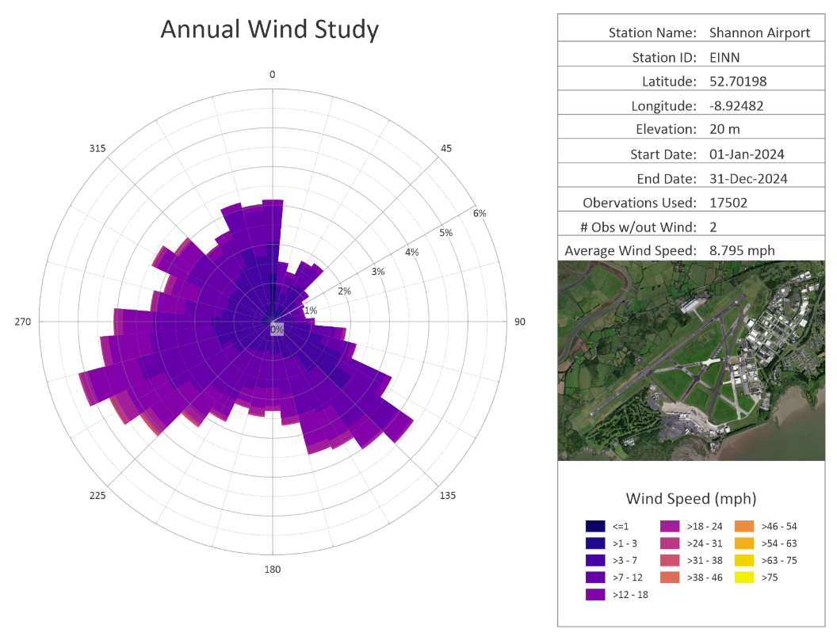The image size is (837, 644).
Task: Select the 135 degree direction label
Action: click(x=447, y=496)
